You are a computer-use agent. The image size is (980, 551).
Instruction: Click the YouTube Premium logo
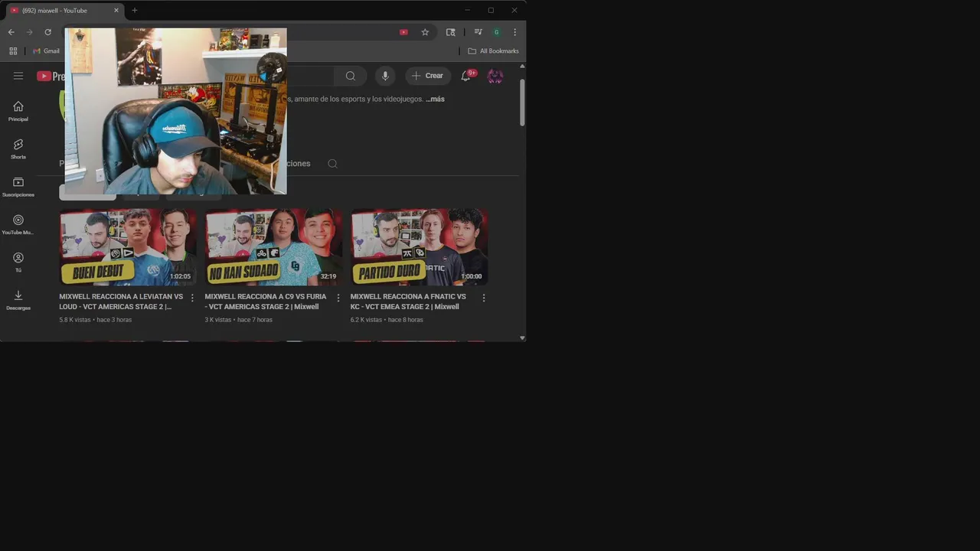[x=51, y=76]
